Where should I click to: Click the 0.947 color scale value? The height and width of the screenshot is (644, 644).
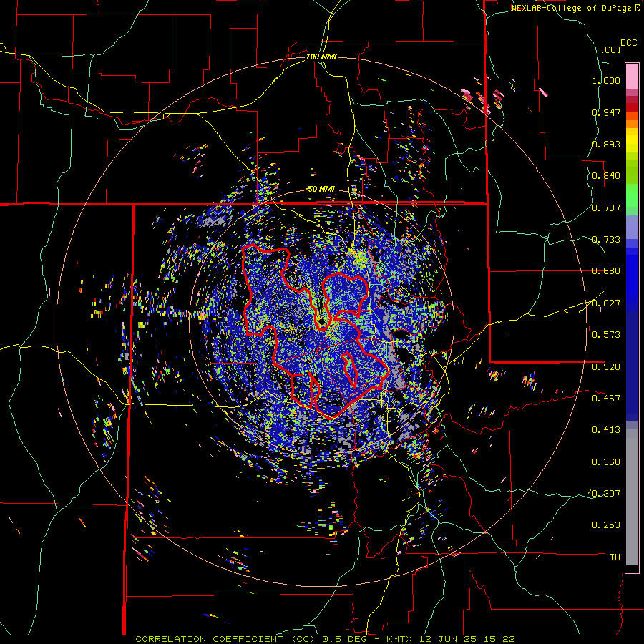point(606,112)
